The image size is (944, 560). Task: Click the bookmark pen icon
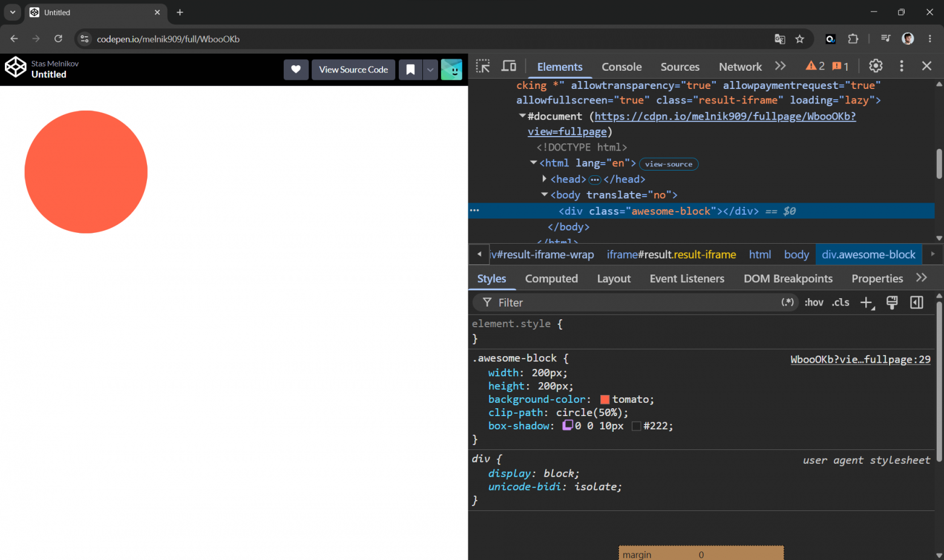pos(410,70)
